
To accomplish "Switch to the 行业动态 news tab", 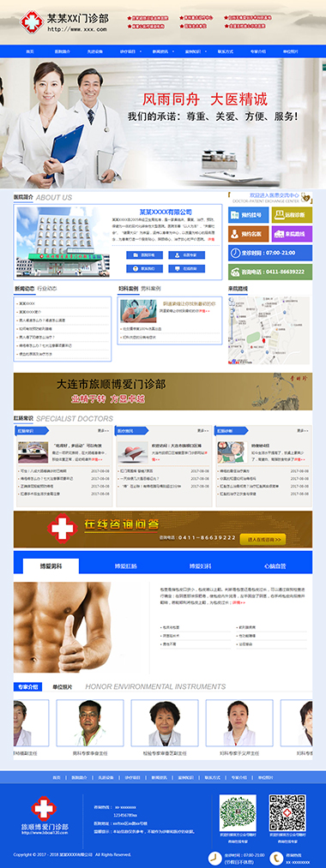I will pos(47,289).
